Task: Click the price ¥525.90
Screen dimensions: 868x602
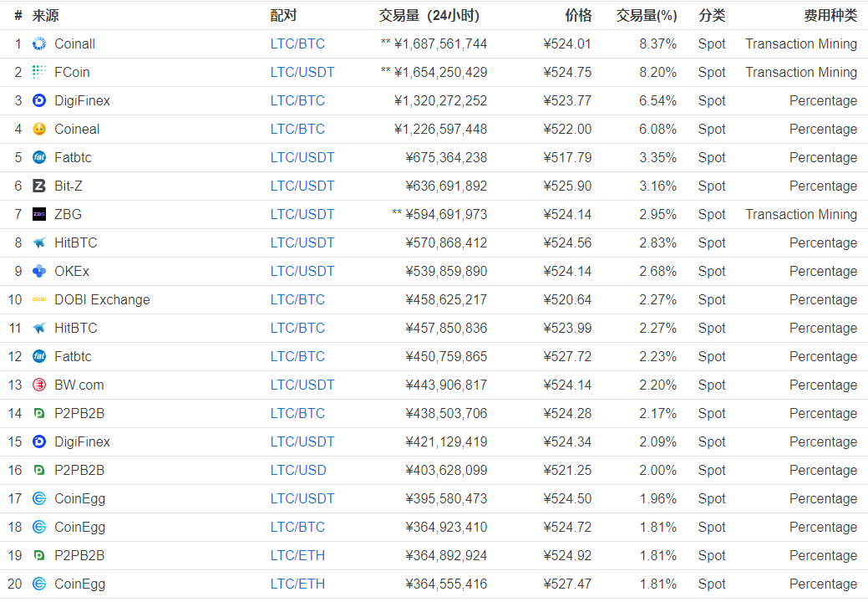Action: coord(567,186)
